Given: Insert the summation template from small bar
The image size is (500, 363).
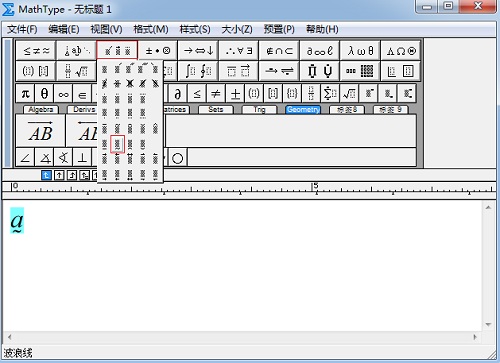Looking at the screenshot, I should click(x=330, y=94).
